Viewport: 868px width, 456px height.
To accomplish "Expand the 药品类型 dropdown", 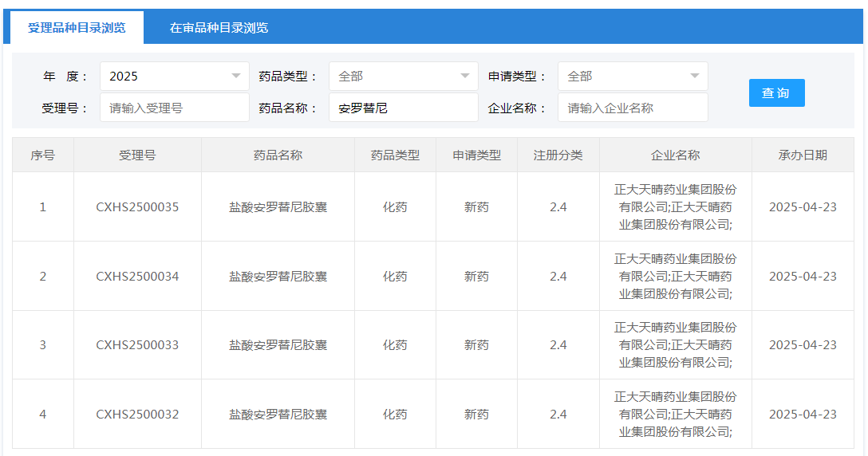I will [404, 77].
